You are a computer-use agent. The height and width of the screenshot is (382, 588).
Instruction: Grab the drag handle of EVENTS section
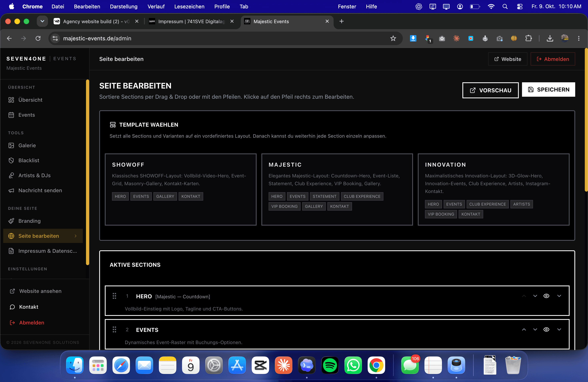pyautogui.click(x=114, y=329)
